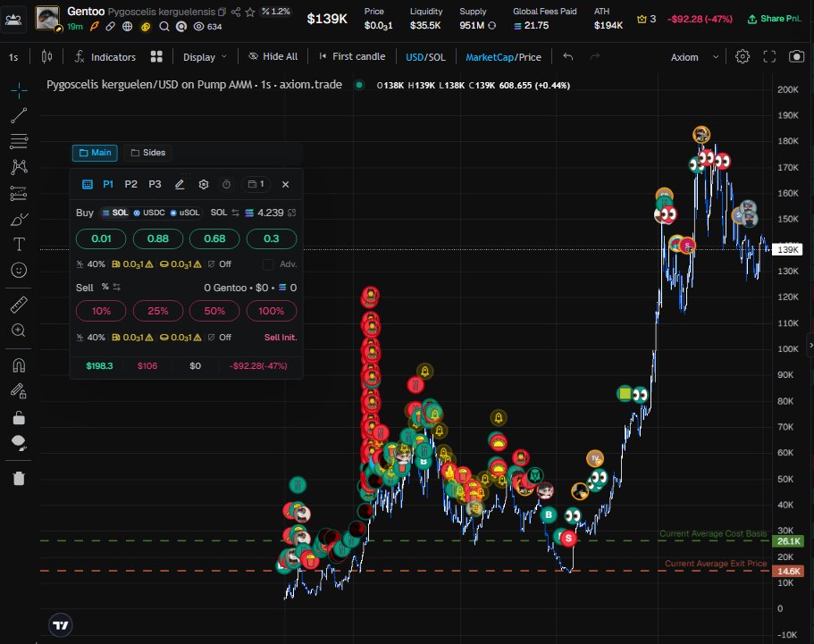The image size is (814, 644).
Task: Open the Axiom chart source dropdown
Action: point(694,57)
